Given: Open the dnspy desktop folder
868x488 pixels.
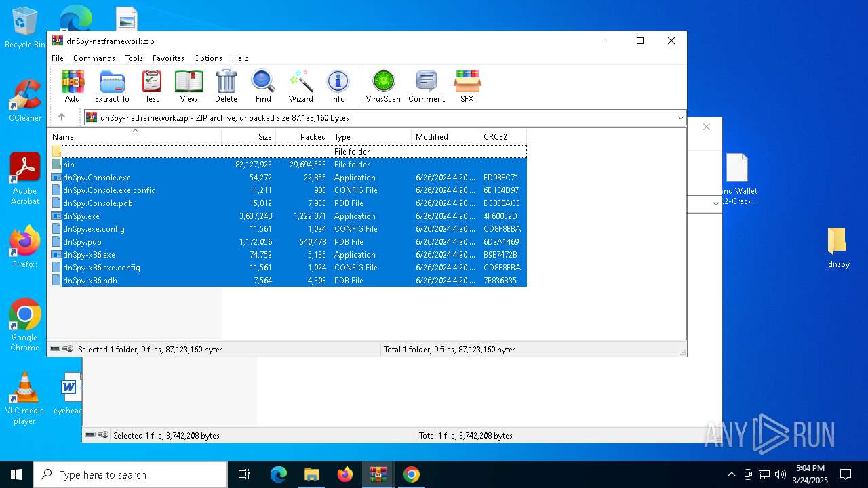Looking at the screenshot, I should click(838, 248).
